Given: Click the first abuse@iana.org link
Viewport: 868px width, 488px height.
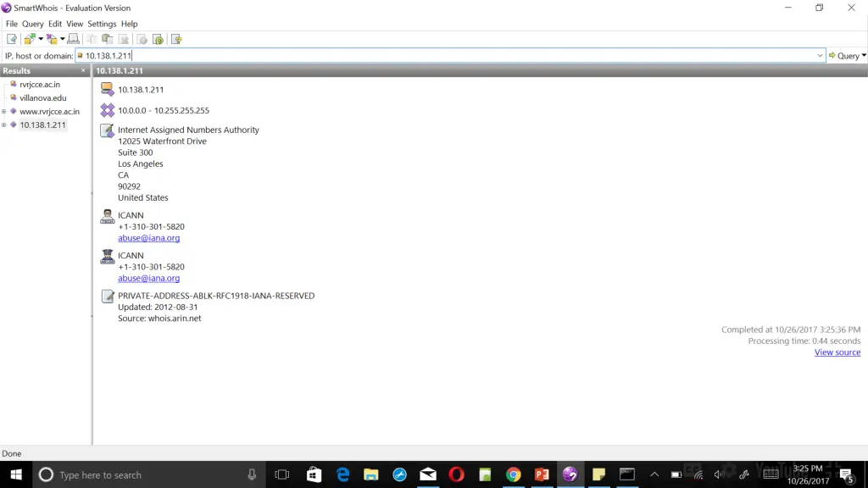Looking at the screenshot, I should 148,238.
